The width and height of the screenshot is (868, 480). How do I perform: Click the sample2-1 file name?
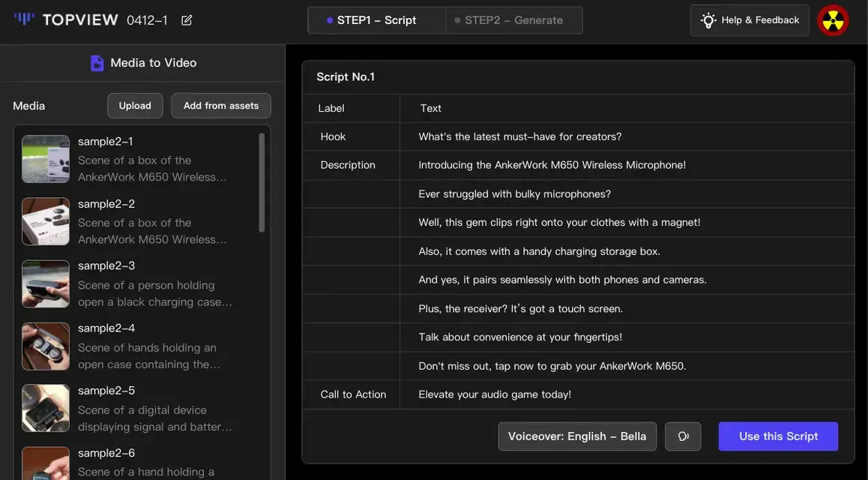(105, 142)
